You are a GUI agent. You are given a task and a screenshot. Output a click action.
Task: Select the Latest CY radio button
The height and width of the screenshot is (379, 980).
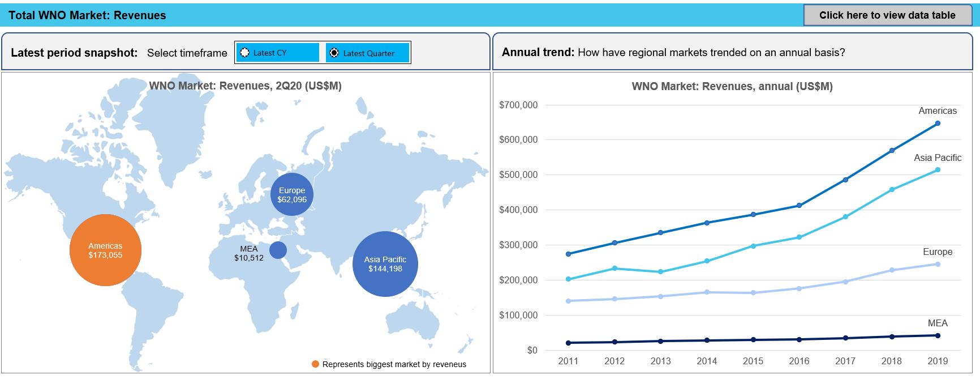[x=245, y=53]
